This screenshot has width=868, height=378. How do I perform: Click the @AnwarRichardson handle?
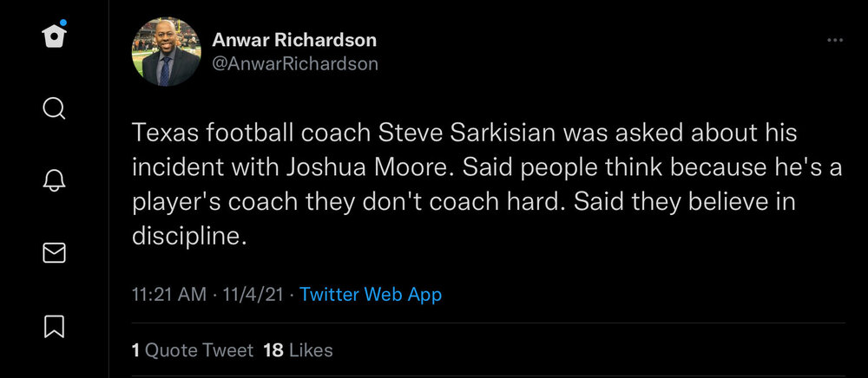[x=295, y=64]
